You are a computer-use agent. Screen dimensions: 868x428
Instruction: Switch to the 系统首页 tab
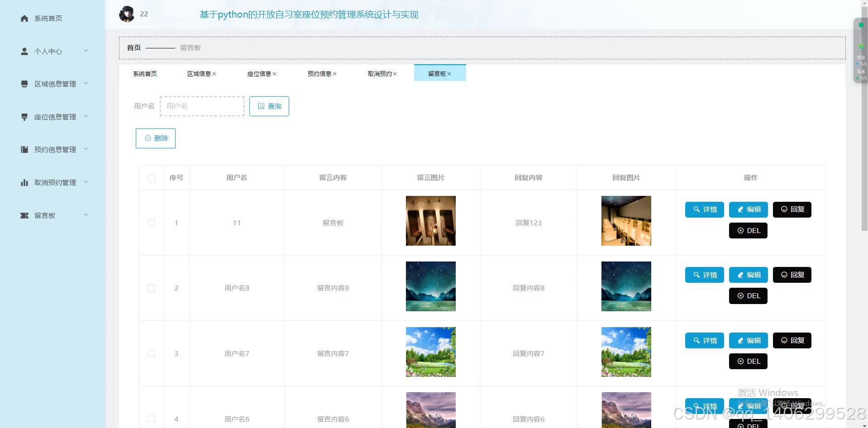(145, 74)
